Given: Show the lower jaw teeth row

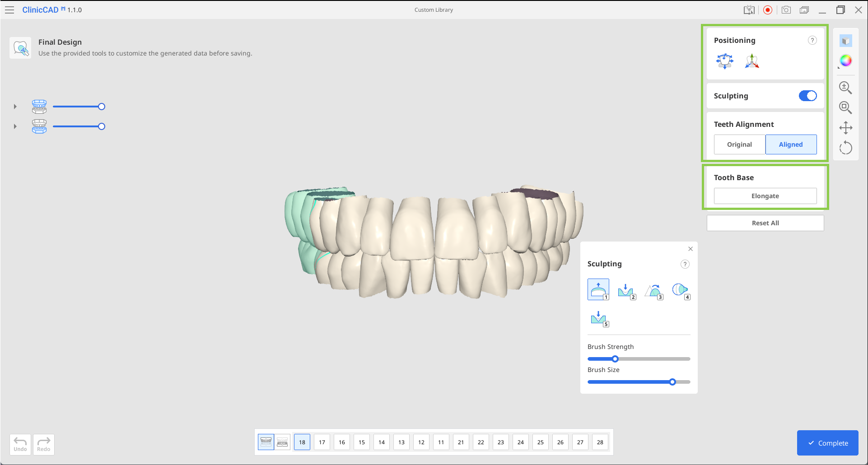Looking at the screenshot, I should (x=282, y=442).
